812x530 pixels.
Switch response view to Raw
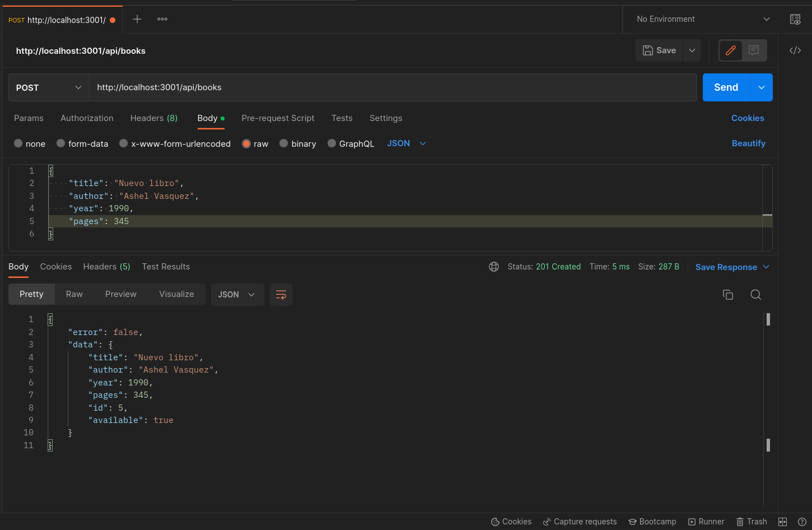point(74,294)
